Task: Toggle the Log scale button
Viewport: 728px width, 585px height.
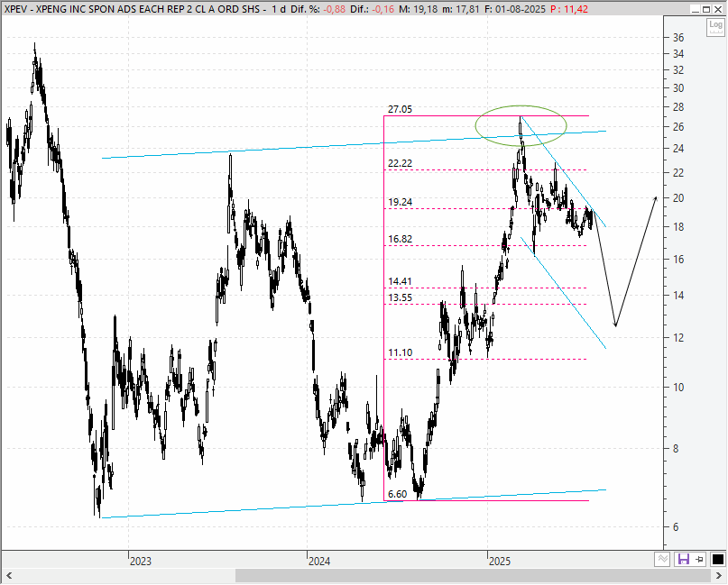Action: pos(715,27)
